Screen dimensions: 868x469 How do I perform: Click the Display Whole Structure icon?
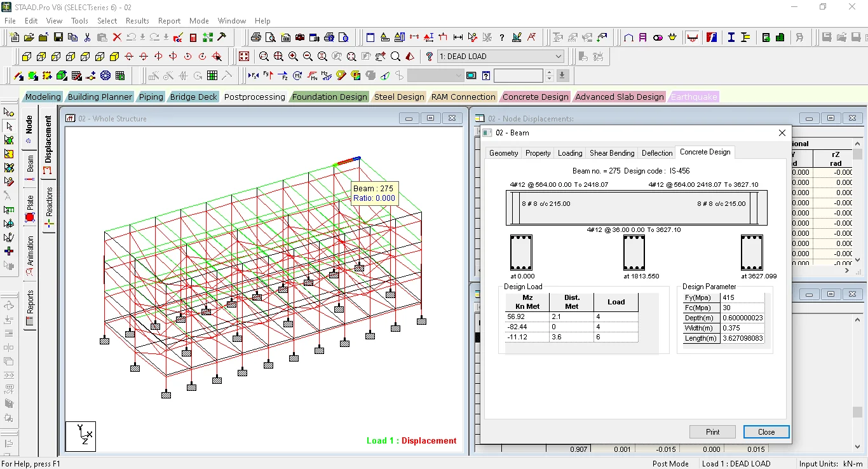point(244,57)
